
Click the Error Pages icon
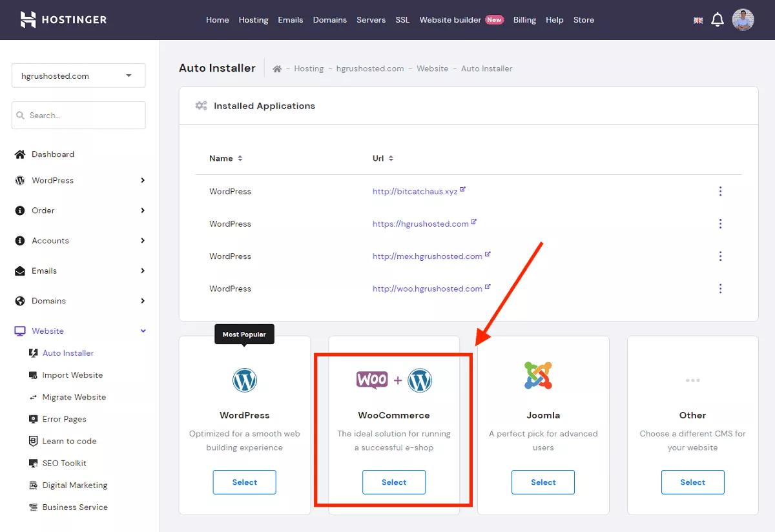pos(34,419)
